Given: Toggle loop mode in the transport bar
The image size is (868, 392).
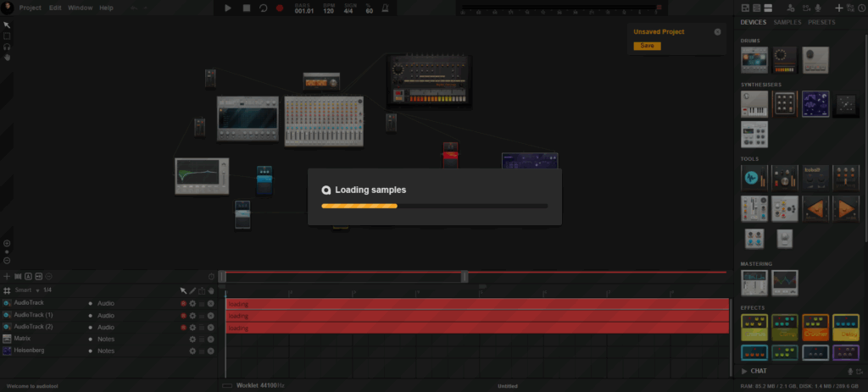Looking at the screenshot, I should (263, 8).
